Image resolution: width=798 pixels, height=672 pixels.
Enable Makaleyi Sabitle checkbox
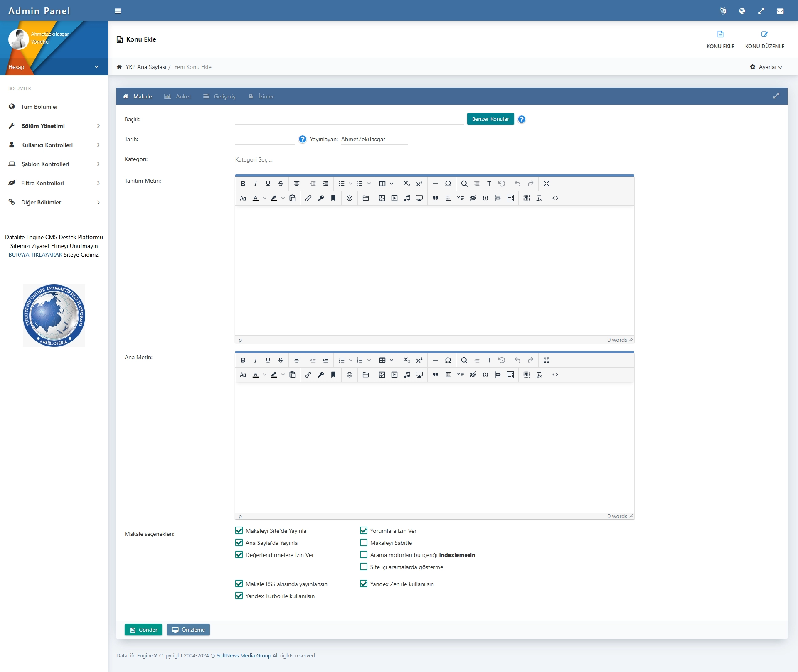tap(364, 542)
